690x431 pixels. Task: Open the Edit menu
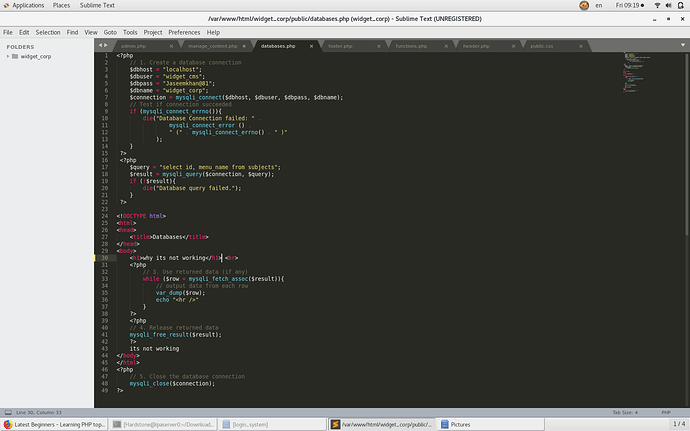coord(24,33)
